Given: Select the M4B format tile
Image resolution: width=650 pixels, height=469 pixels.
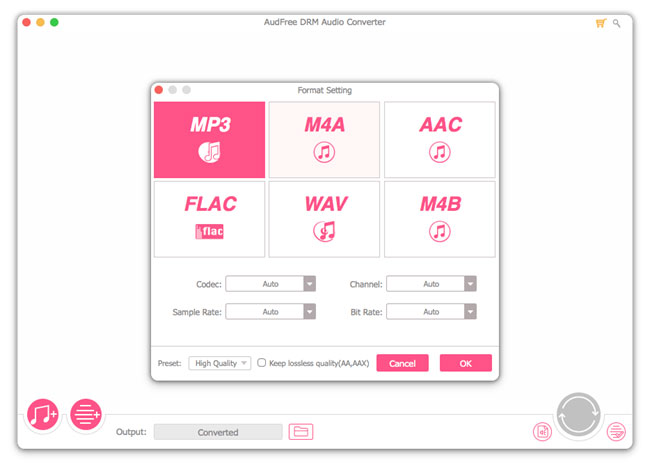Looking at the screenshot, I should 440,219.
